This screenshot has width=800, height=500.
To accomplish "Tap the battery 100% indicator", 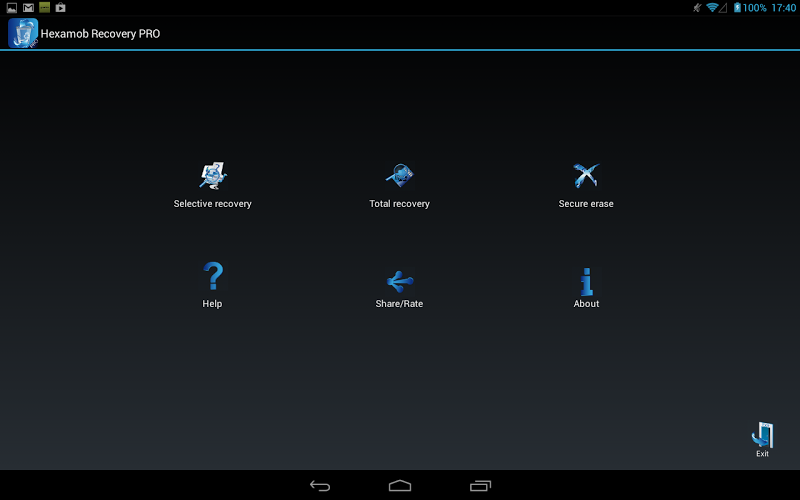I will coord(750,8).
